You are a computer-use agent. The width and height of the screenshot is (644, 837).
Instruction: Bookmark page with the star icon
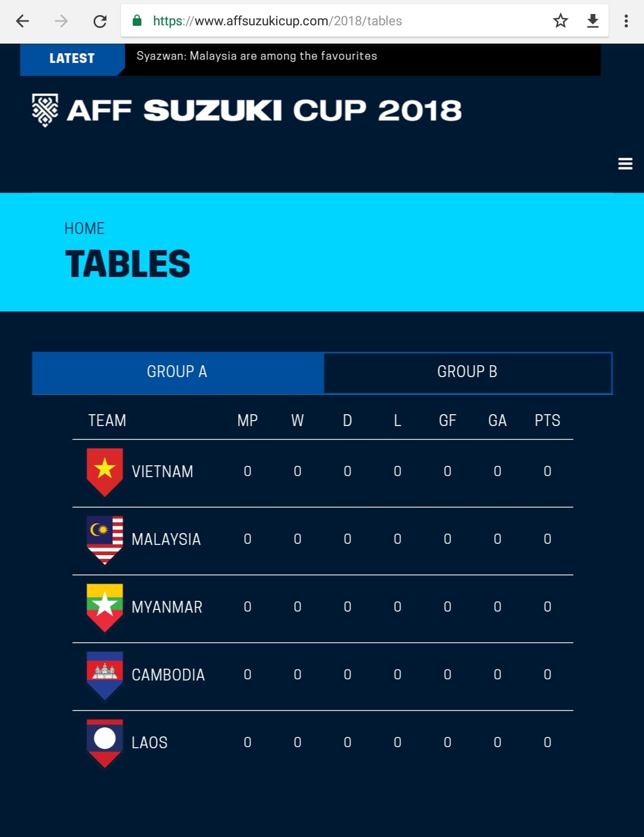[561, 21]
